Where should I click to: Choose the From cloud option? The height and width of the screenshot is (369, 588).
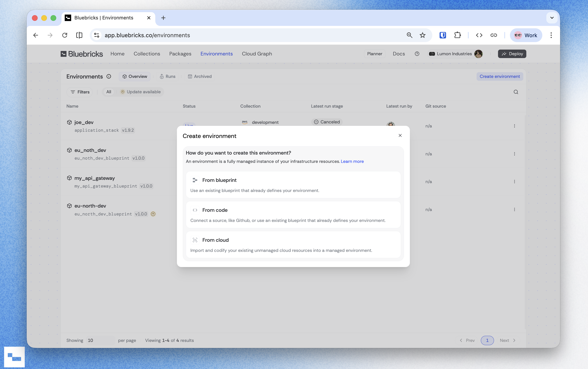coord(293,245)
